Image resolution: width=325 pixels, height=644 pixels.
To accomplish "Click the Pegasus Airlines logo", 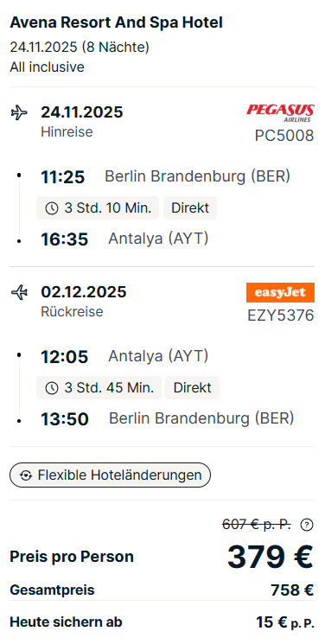I will (280, 113).
